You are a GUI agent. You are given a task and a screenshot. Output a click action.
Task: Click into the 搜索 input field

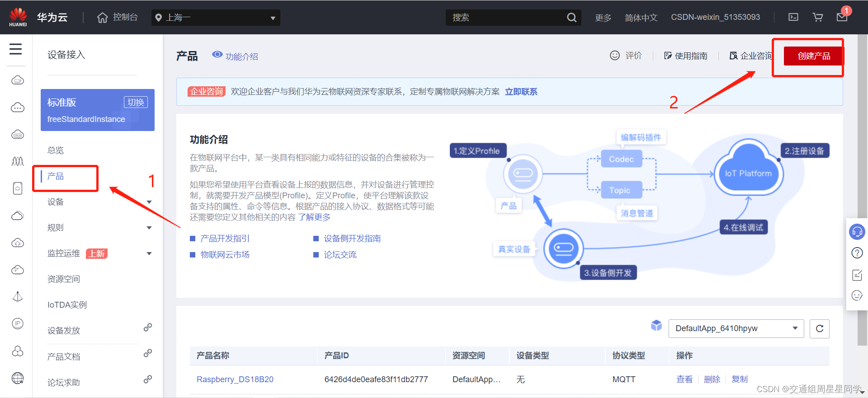click(x=505, y=18)
